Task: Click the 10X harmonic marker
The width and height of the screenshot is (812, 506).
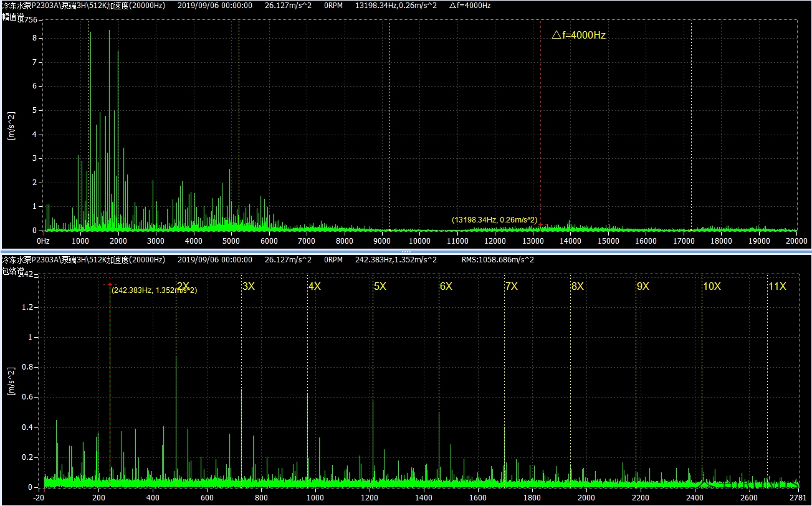Action: (712, 287)
